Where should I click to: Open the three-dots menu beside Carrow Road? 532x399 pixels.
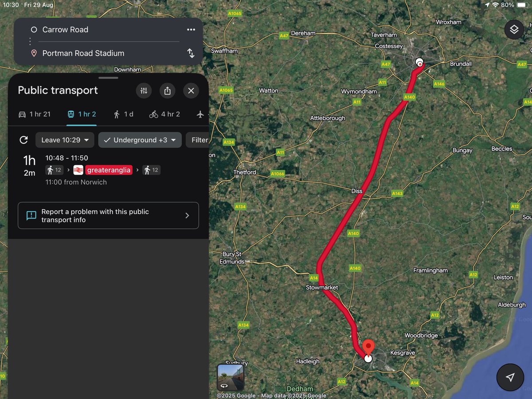coord(191,30)
